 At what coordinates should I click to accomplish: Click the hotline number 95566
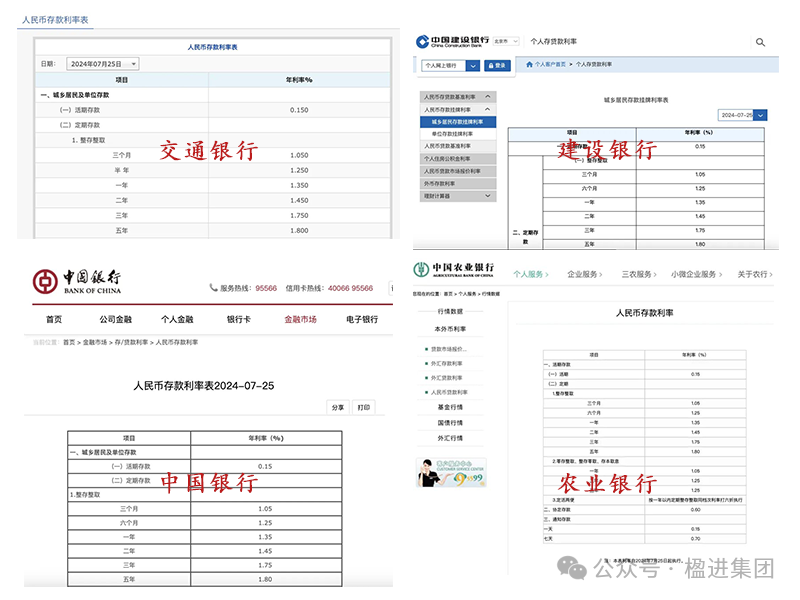pos(266,288)
